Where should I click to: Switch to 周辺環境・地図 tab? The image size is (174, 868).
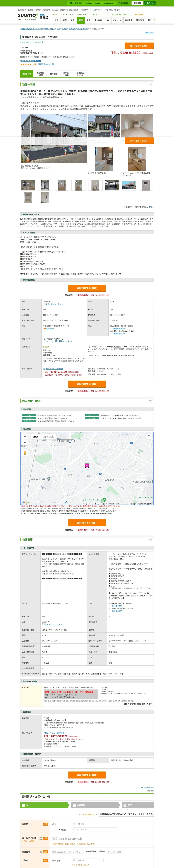pos(40,74)
